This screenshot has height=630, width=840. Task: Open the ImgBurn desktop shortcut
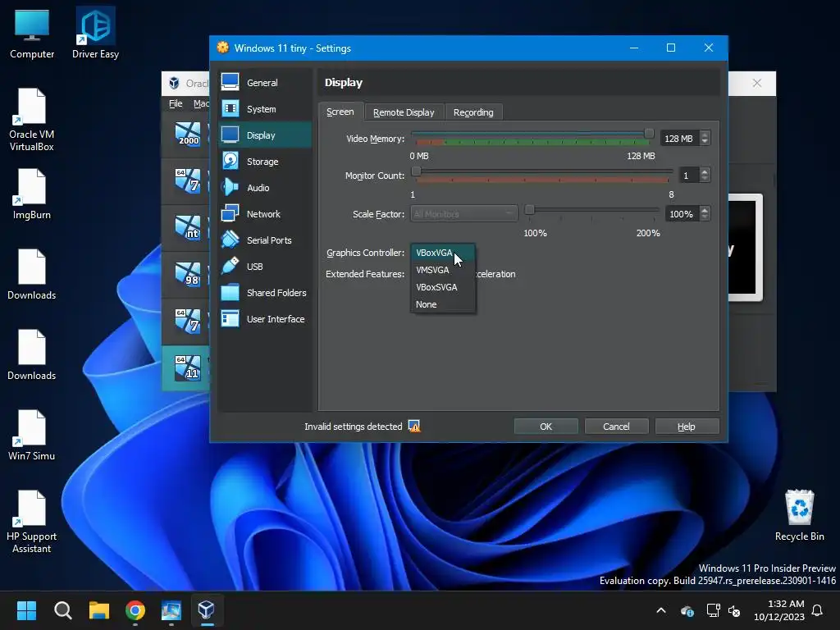click(x=32, y=194)
